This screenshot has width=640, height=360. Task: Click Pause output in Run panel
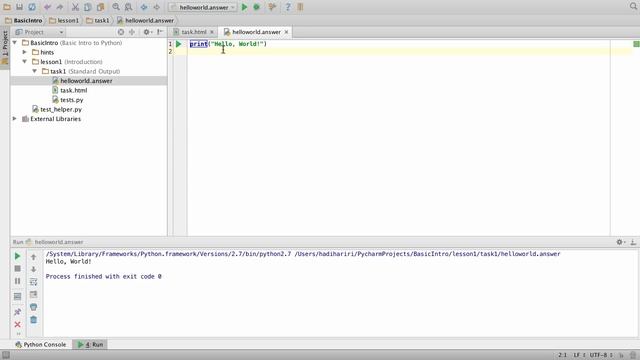17,281
